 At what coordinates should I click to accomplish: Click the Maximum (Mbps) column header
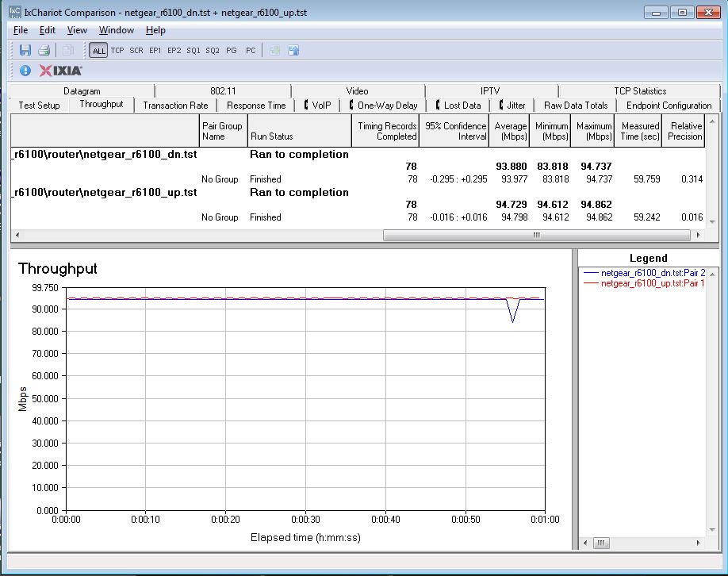592,131
